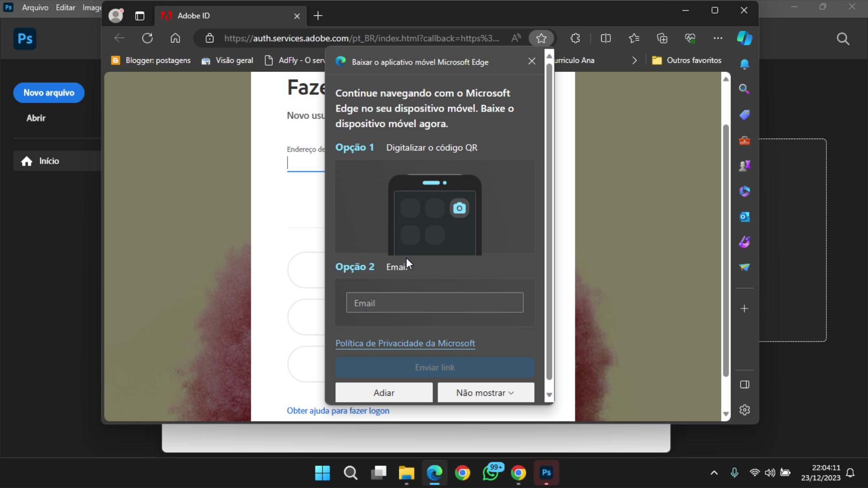This screenshot has width=868, height=488.
Task: Close the Adobe ID tab
Action: (x=297, y=16)
